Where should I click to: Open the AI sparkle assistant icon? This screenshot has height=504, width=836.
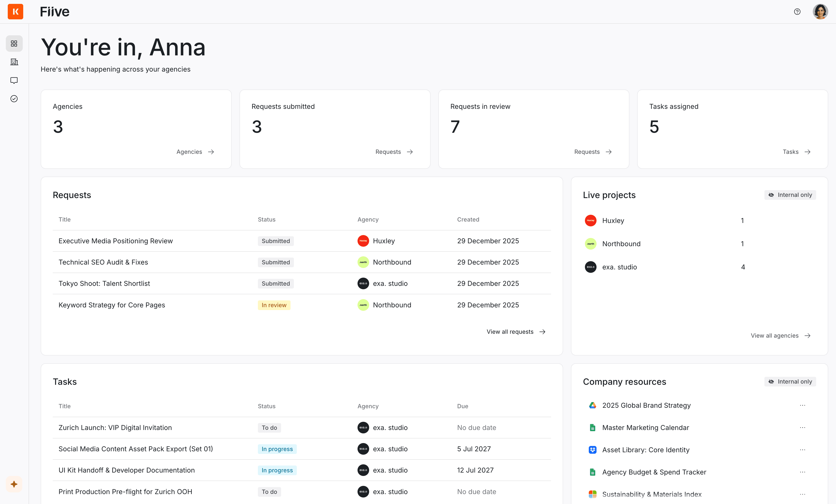14,484
